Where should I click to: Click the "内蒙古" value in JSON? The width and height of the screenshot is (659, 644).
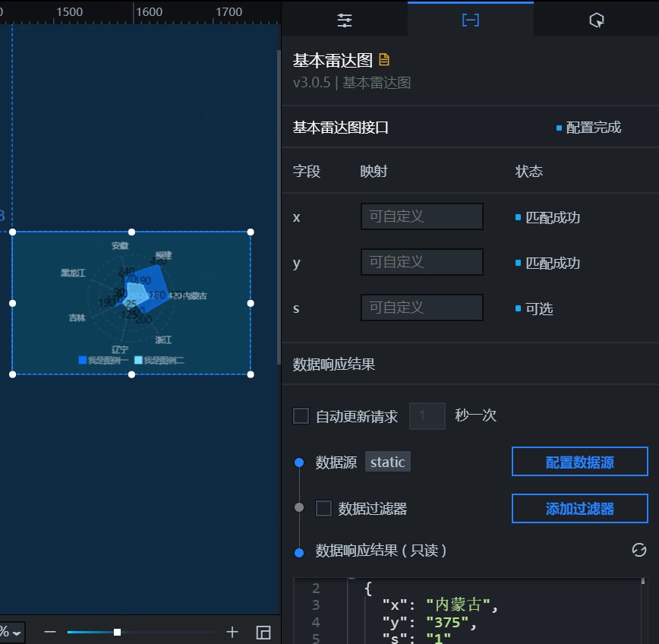click(459, 605)
